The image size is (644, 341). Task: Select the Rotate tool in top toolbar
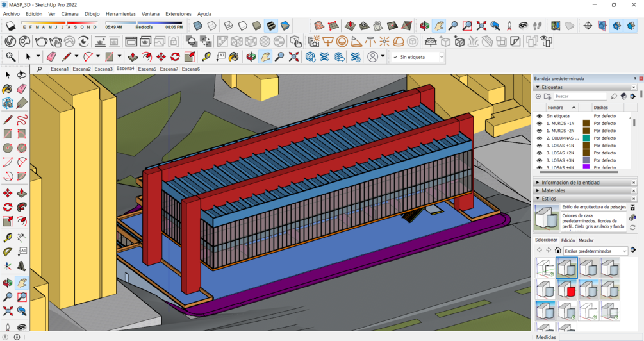pyautogui.click(x=176, y=56)
